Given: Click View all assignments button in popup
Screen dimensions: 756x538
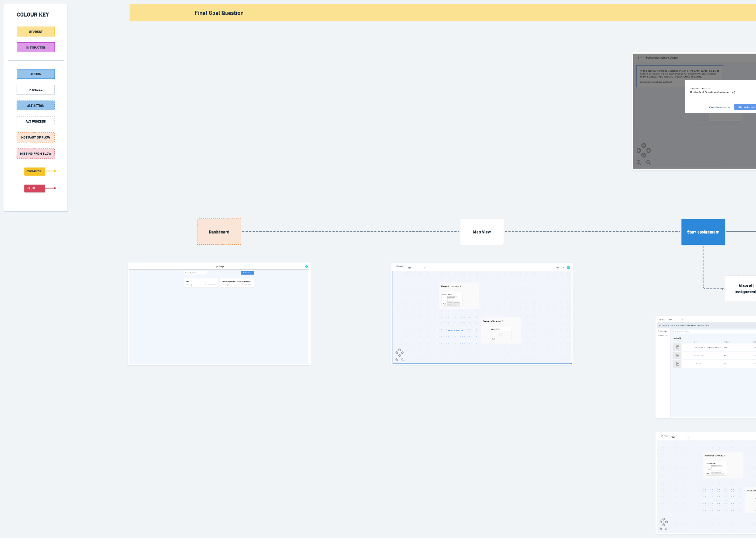Looking at the screenshot, I should click(x=719, y=107).
